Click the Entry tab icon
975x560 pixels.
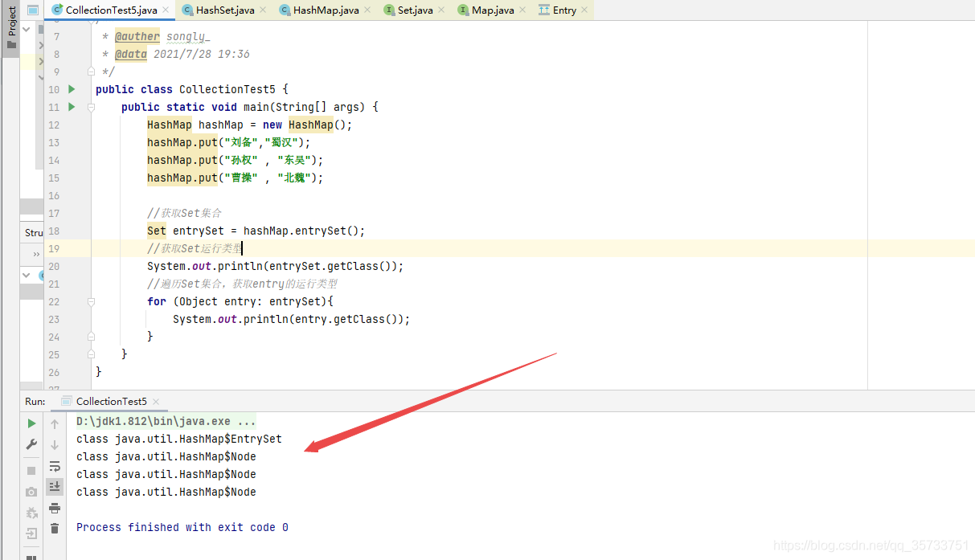click(544, 10)
